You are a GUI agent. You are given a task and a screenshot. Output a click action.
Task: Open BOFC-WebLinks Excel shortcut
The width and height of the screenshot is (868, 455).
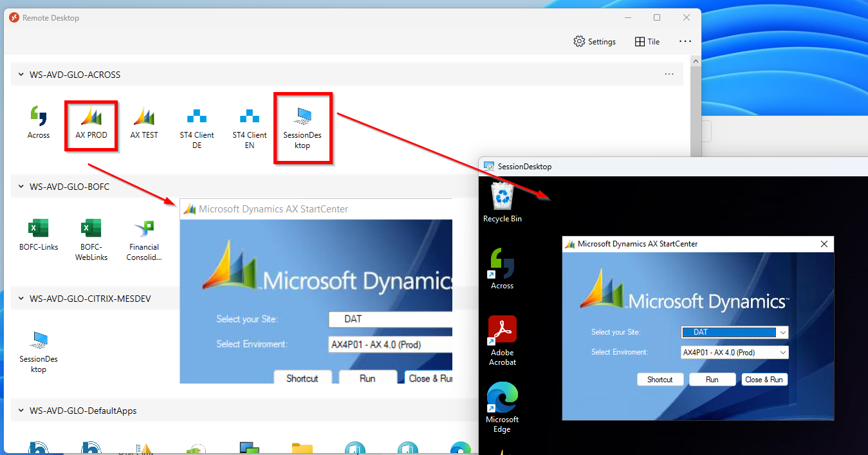click(x=91, y=240)
